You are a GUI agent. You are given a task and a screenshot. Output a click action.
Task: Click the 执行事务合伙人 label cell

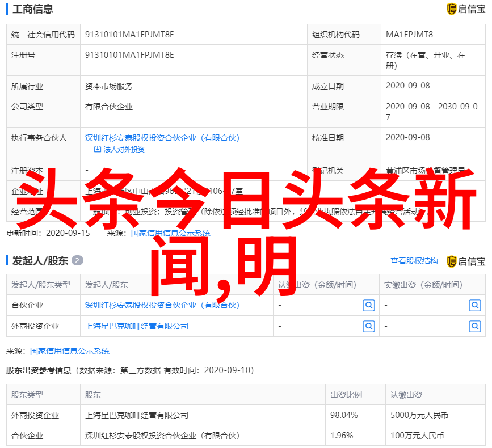[x=43, y=143]
